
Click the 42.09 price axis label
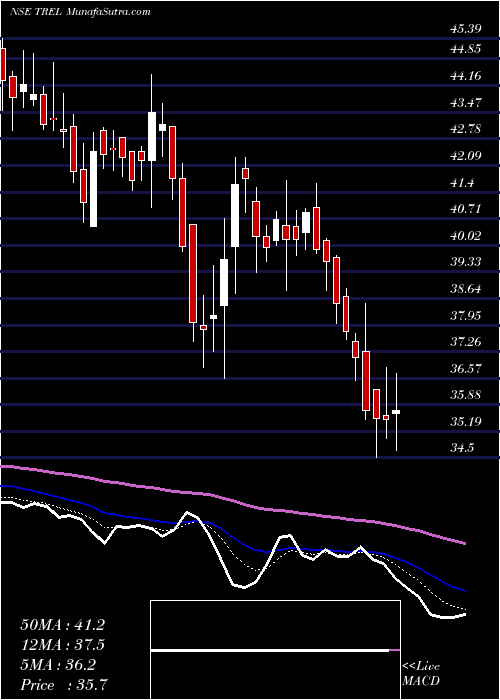click(466, 155)
